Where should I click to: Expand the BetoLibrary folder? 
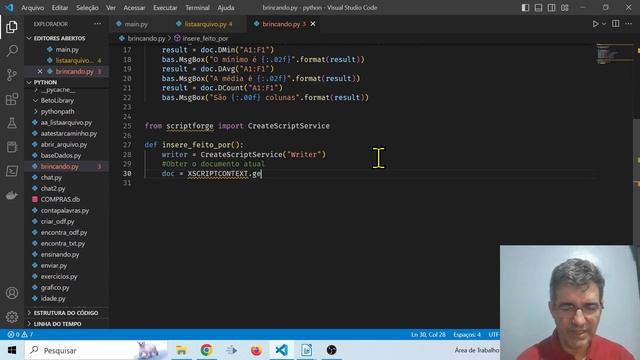(57, 100)
